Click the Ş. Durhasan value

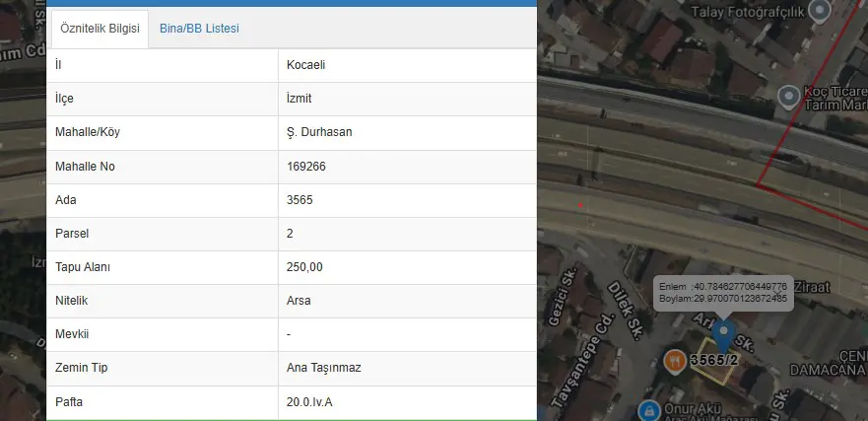(319, 132)
